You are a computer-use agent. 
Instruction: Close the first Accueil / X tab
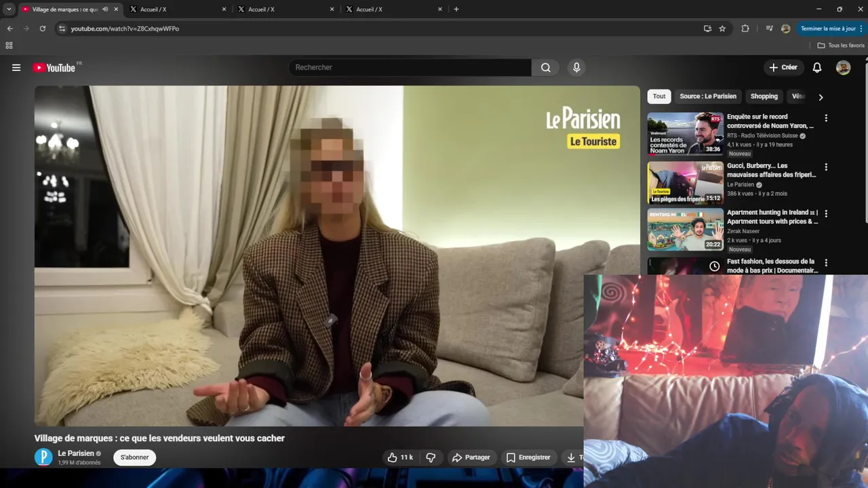[224, 9]
